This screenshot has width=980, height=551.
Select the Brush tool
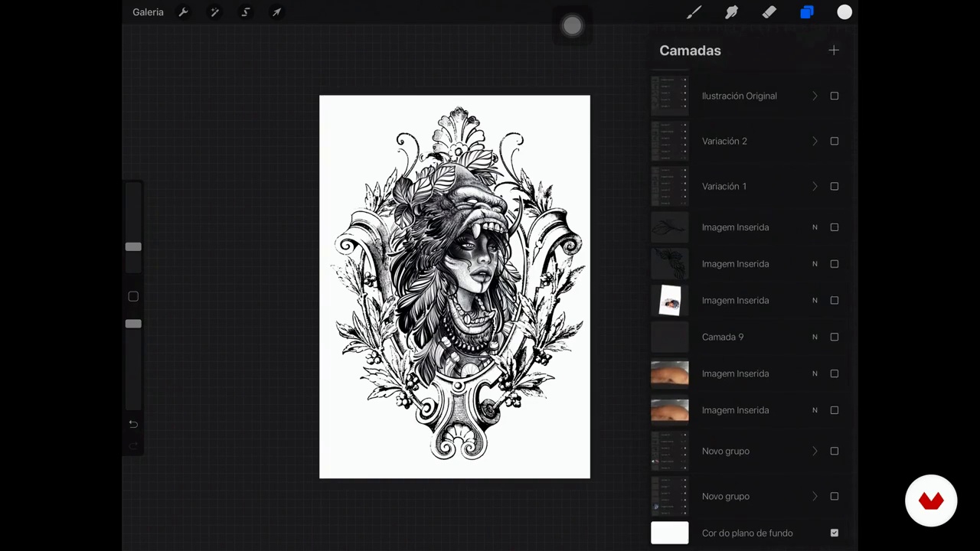tap(694, 12)
